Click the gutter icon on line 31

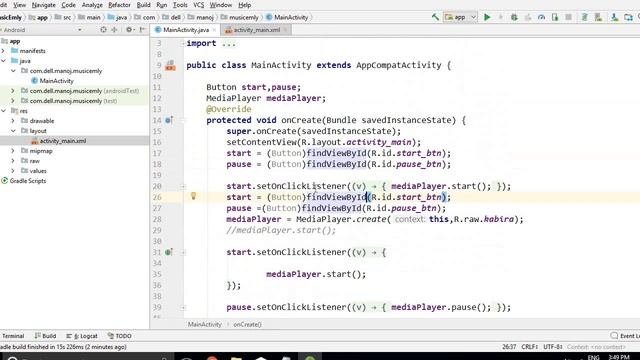click(169, 252)
